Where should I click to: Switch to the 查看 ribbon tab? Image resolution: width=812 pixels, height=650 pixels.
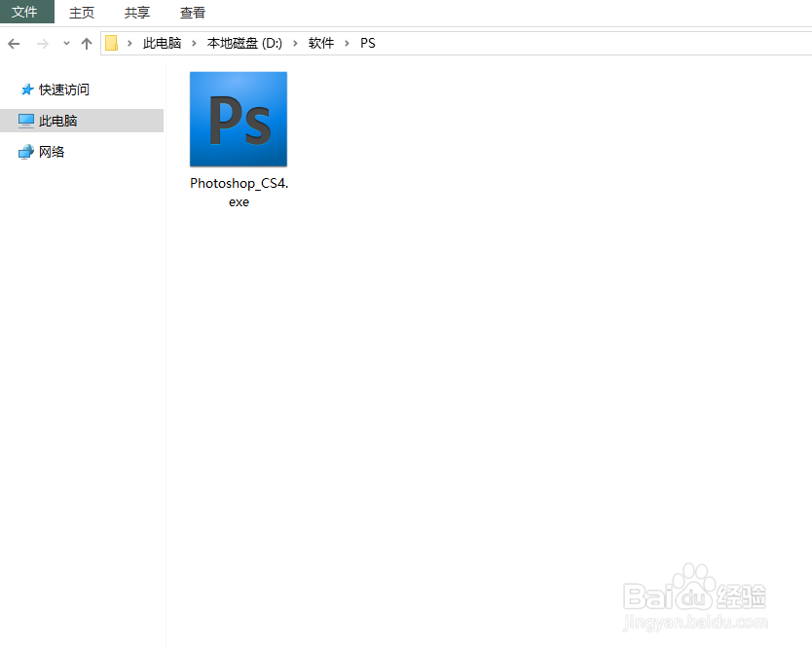tap(192, 12)
